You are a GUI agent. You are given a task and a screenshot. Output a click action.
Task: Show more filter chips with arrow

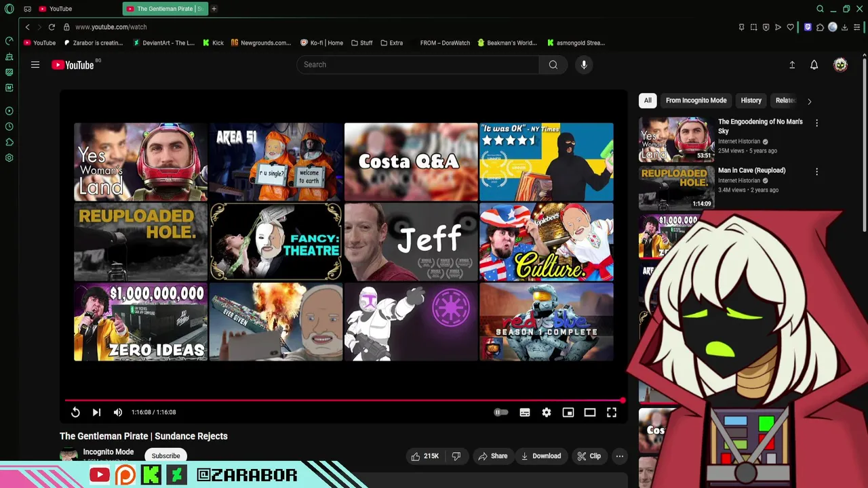coord(809,101)
